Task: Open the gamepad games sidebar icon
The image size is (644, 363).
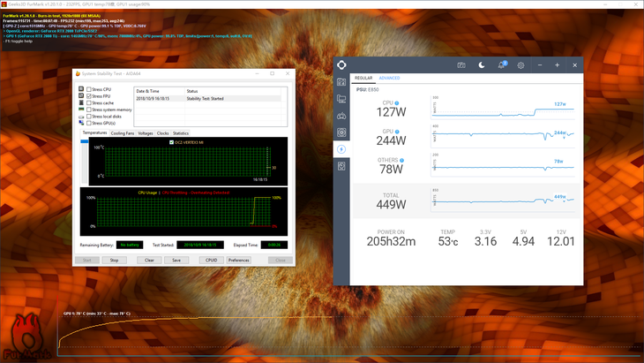Action: click(341, 116)
